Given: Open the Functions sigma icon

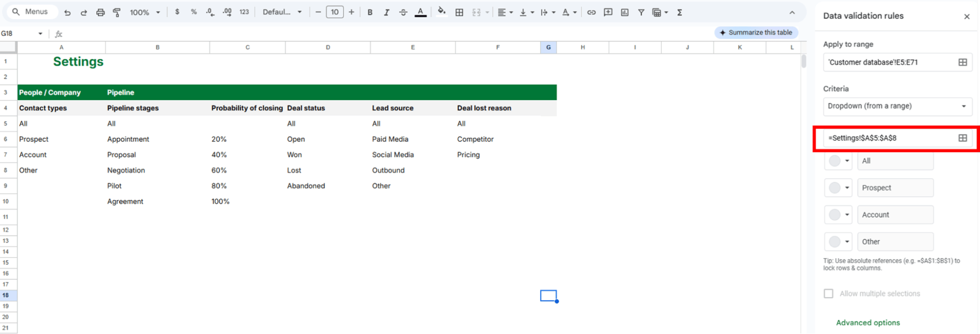Looking at the screenshot, I should pyautogui.click(x=679, y=12).
